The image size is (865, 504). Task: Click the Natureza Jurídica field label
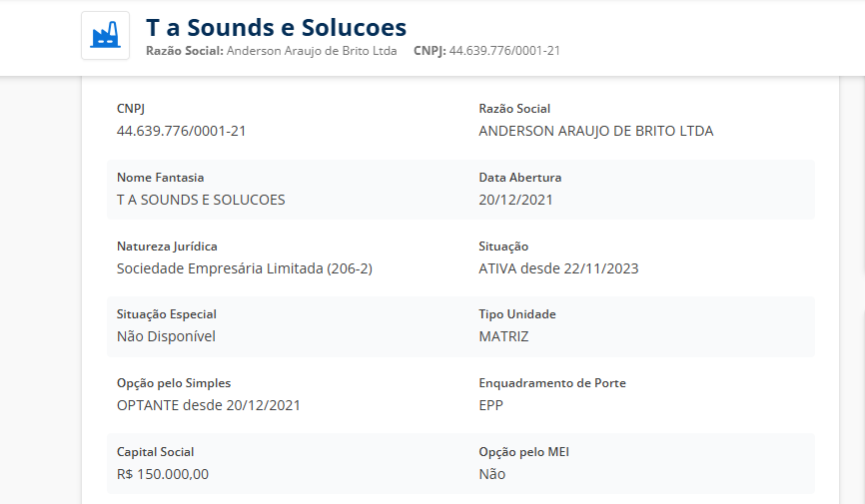(167, 247)
